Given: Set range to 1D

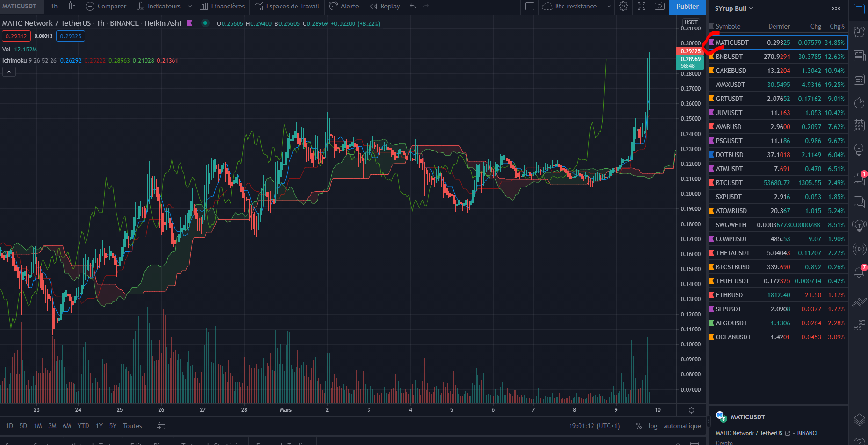Looking at the screenshot, I should pyautogui.click(x=9, y=426).
